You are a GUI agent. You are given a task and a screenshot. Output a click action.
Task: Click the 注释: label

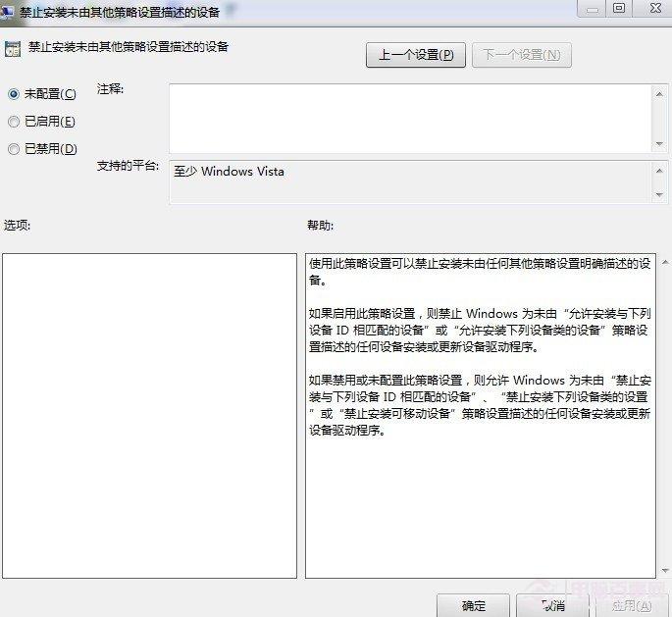[x=110, y=89]
